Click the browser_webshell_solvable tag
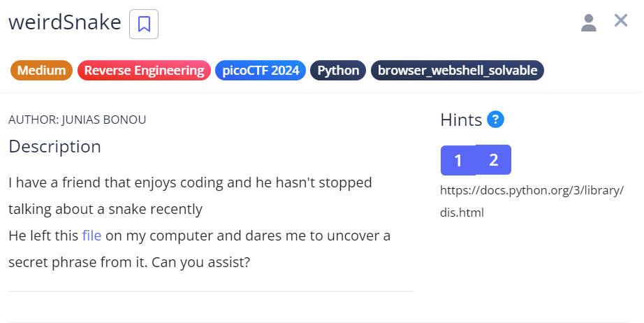Viewport: 644px width, 323px height. (458, 70)
